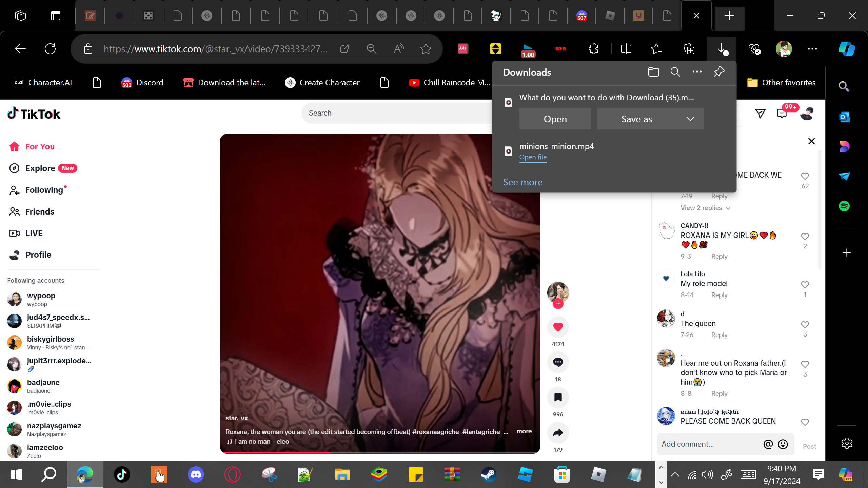
Task: Open the LIVE section
Action: click(34, 233)
